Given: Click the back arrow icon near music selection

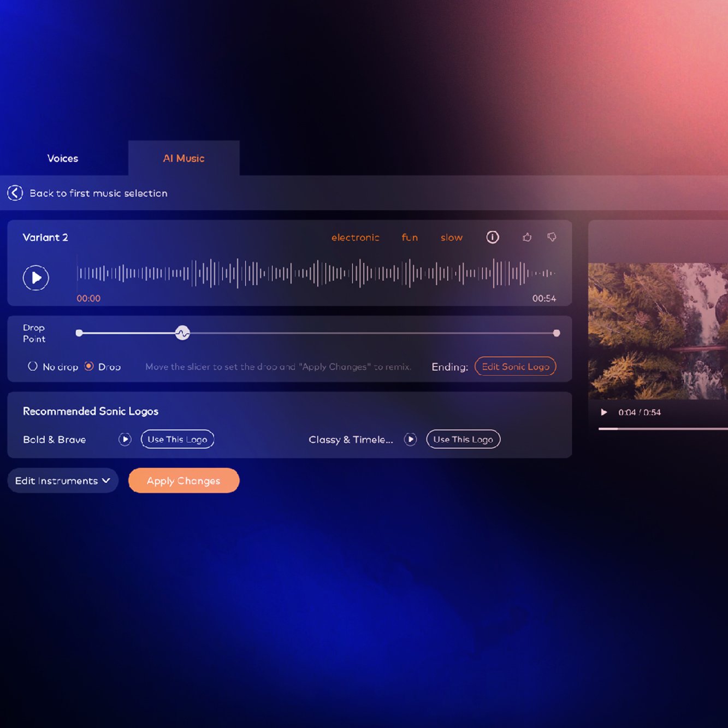Looking at the screenshot, I should pos(15,193).
